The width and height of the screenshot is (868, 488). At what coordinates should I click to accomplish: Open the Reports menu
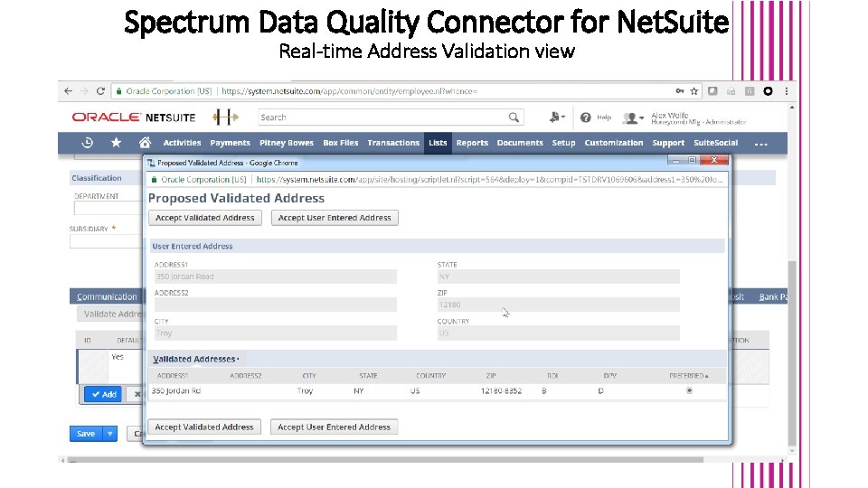(472, 143)
